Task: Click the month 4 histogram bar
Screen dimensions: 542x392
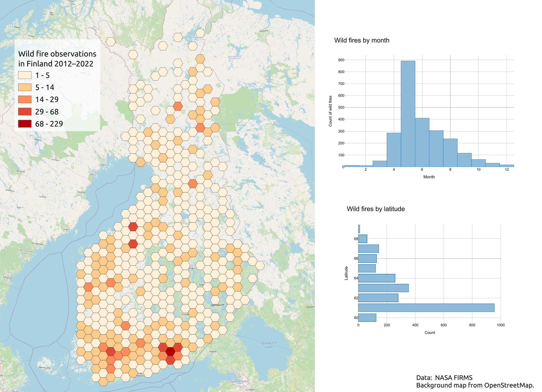Action: [394, 150]
